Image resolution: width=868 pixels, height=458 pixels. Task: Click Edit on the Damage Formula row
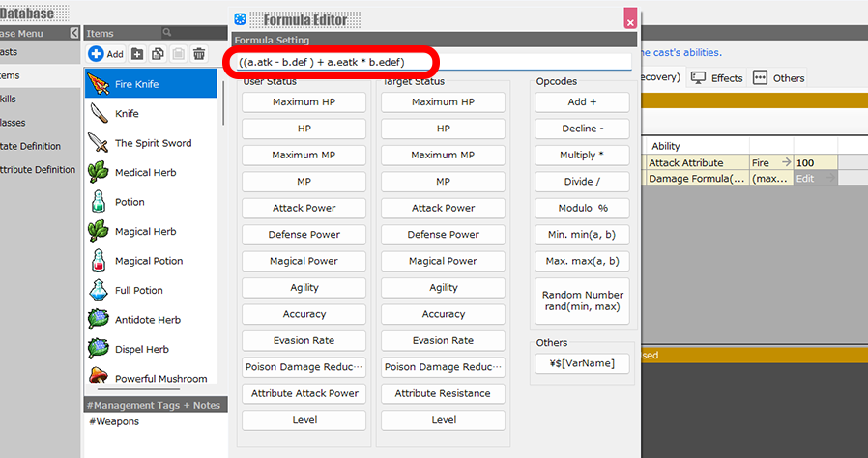[x=811, y=178]
